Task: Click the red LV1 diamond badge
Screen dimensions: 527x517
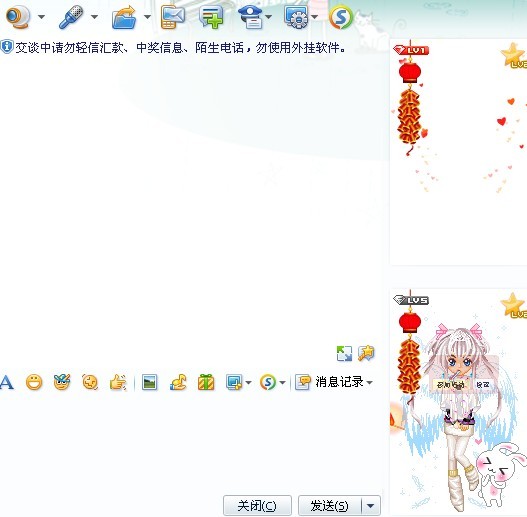Action: 411,50
